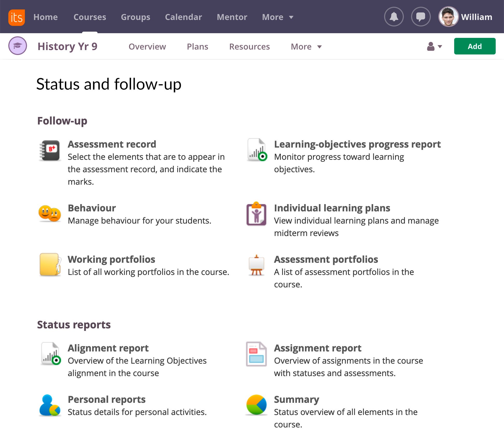Click the Assessment portfolios easel icon
The width and height of the screenshot is (504, 443).
click(256, 265)
